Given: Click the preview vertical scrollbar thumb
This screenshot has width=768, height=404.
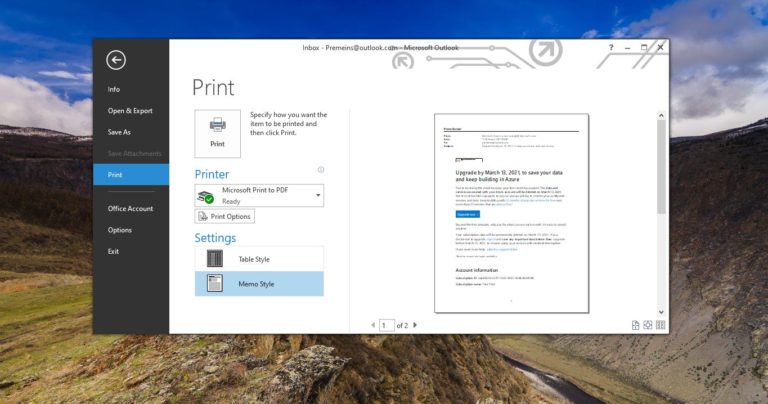Looking at the screenshot, I should pos(661,166).
